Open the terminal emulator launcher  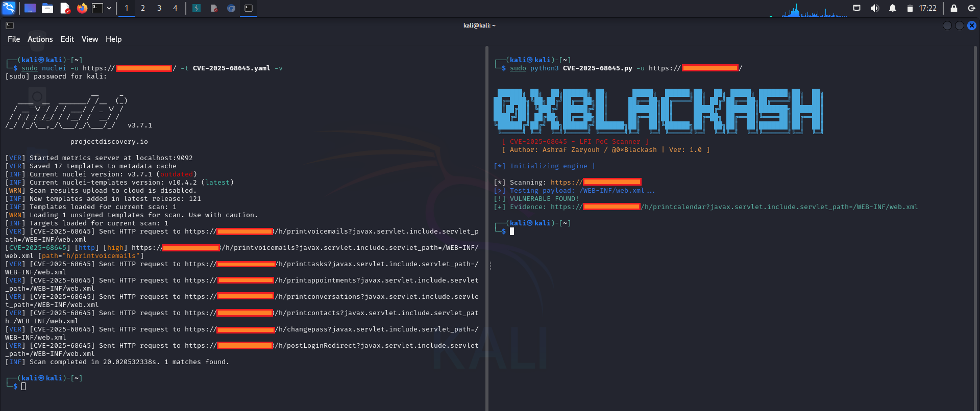point(97,8)
